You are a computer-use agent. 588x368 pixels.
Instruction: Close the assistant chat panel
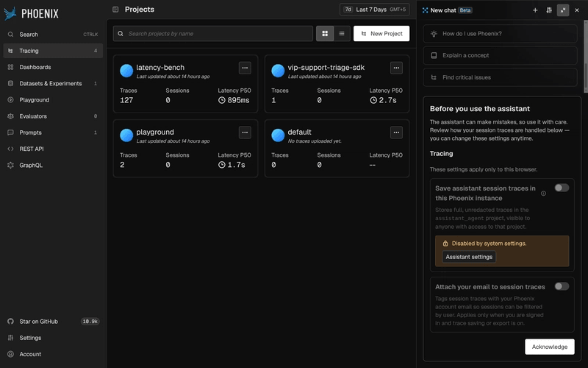577,10
